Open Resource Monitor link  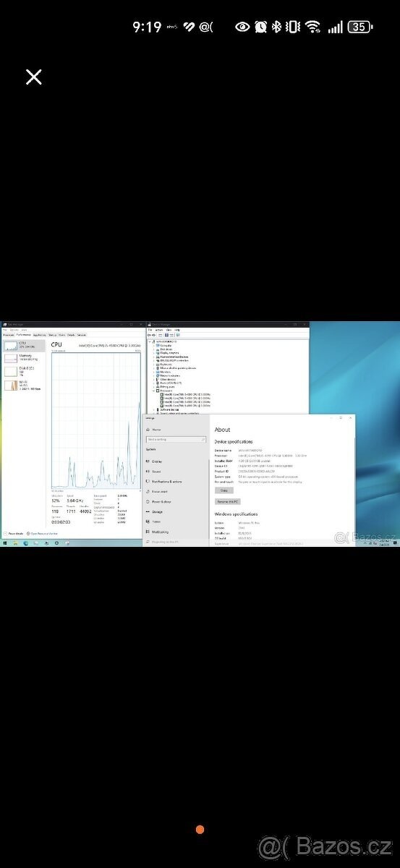43,534
